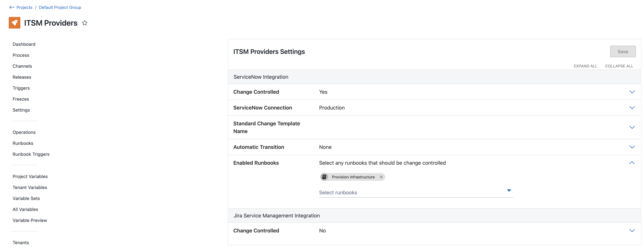
Task: Expand the Jira Change Controlled row
Action: click(x=632, y=230)
